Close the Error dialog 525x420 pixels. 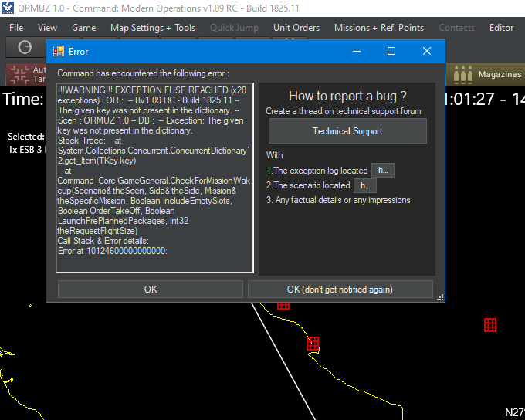(x=426, y=51)
